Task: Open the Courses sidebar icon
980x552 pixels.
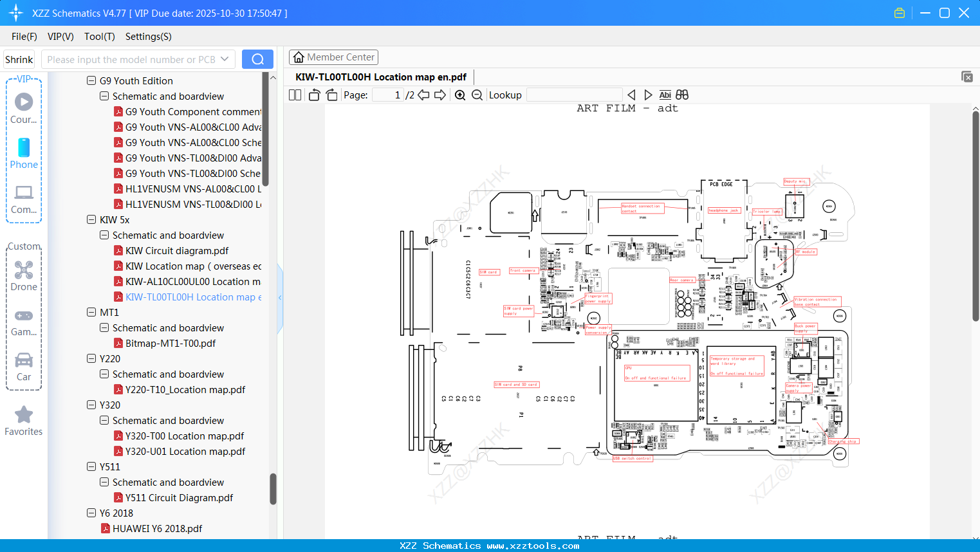Action: [24, 109]
